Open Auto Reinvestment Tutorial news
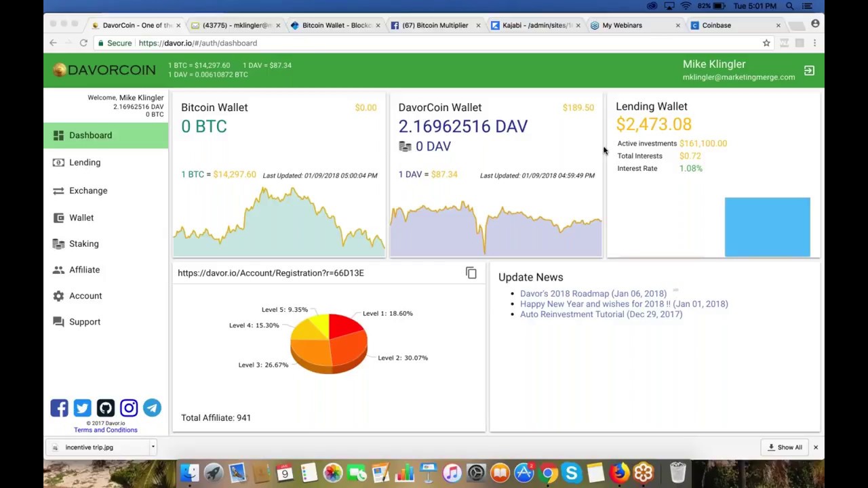Screen dimensions: 868x488 (601, 314)
